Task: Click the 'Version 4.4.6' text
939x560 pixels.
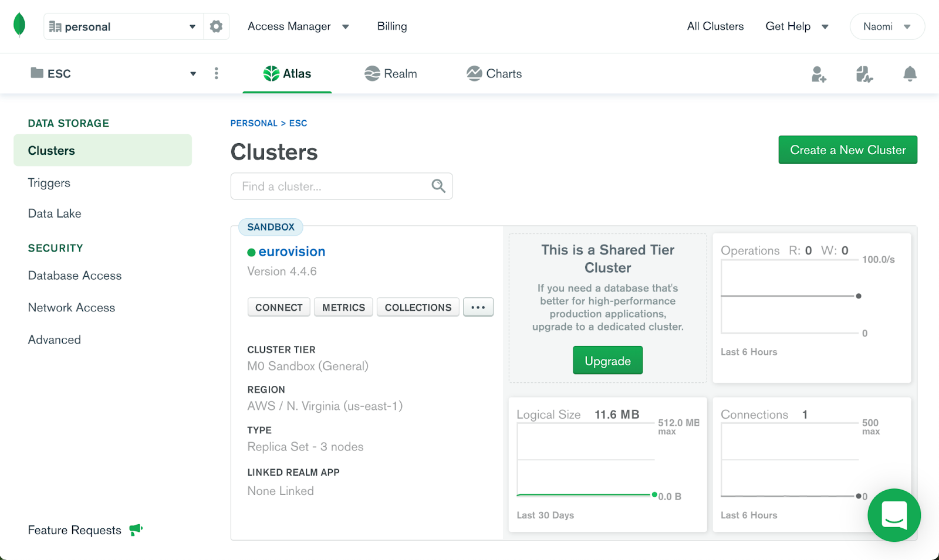Action: 282,271
